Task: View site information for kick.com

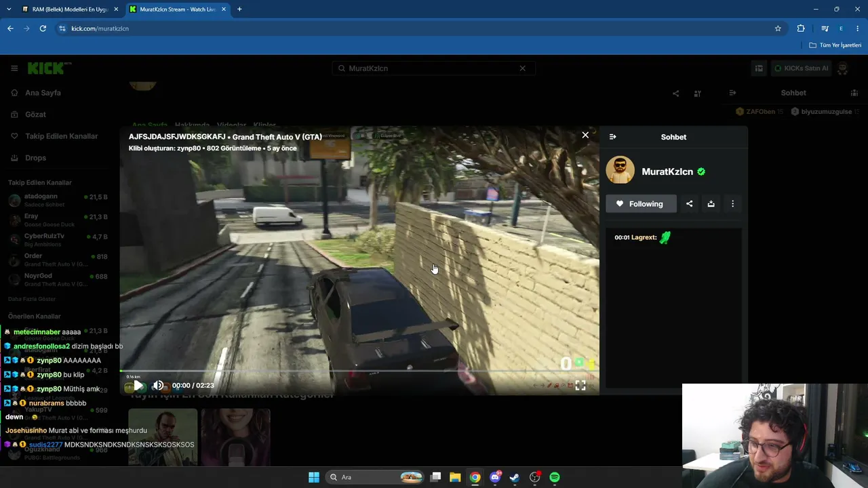Action: coord(62,28)
